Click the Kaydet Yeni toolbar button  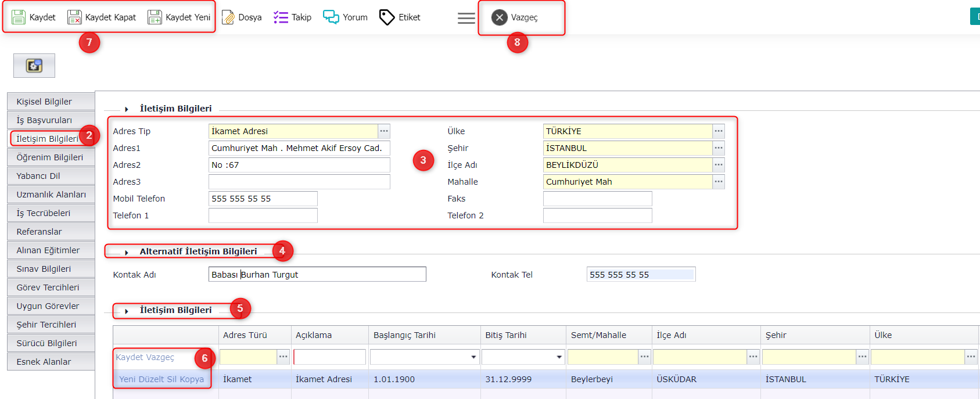point(179,17)
